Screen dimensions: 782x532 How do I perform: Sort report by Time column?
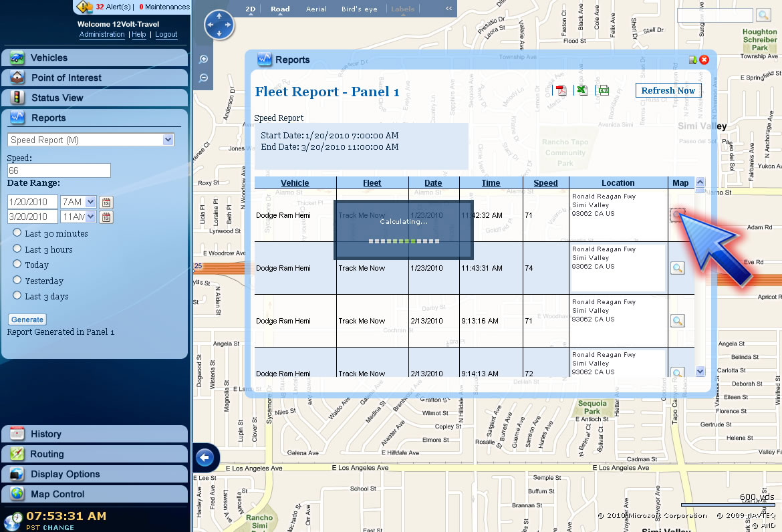tap(491, 183)
